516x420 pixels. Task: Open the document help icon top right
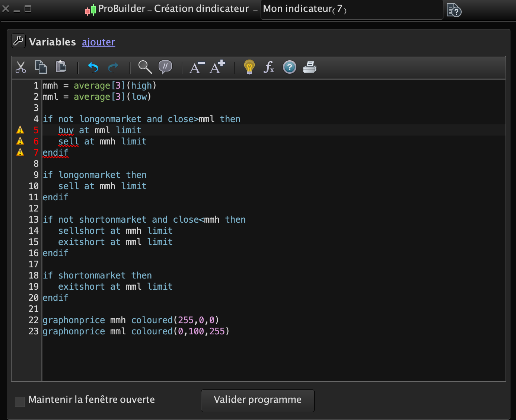[x=454, y=10]
